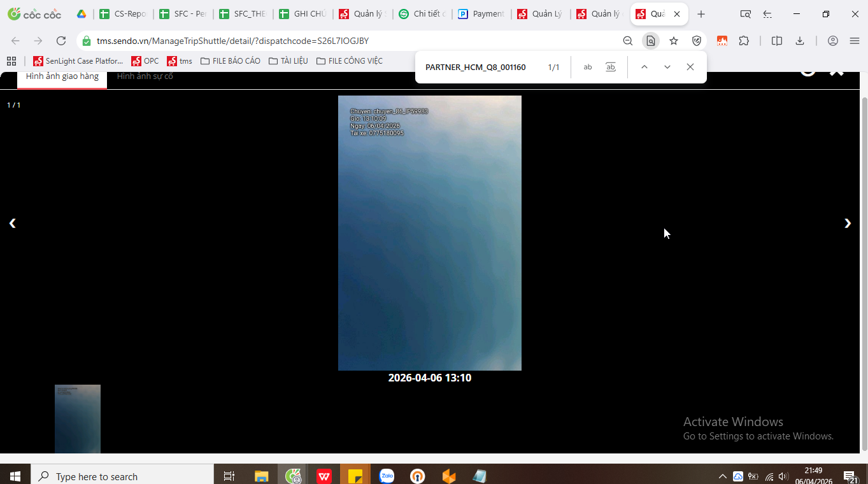Click the 1 / 1 image counter

tap(13, 105)
